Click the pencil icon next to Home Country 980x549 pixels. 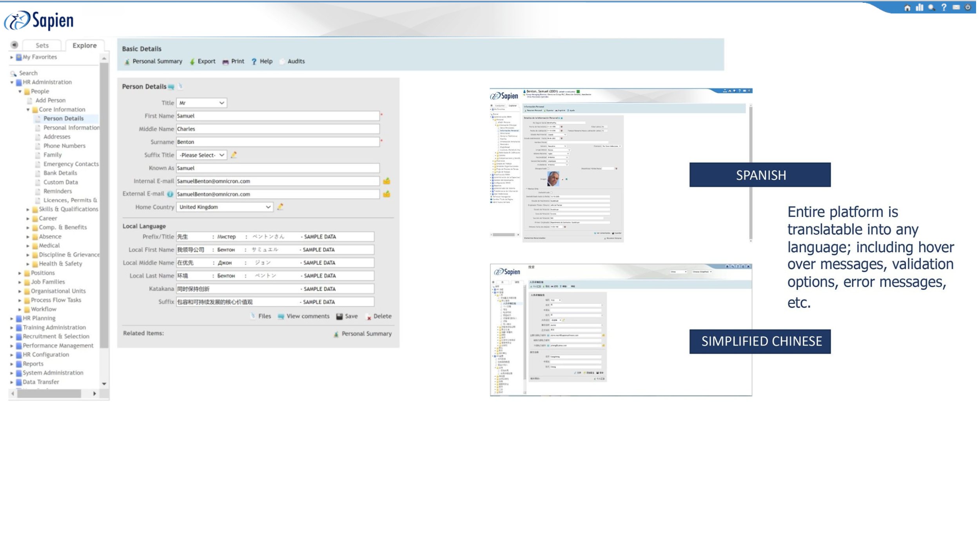[280, 207]
